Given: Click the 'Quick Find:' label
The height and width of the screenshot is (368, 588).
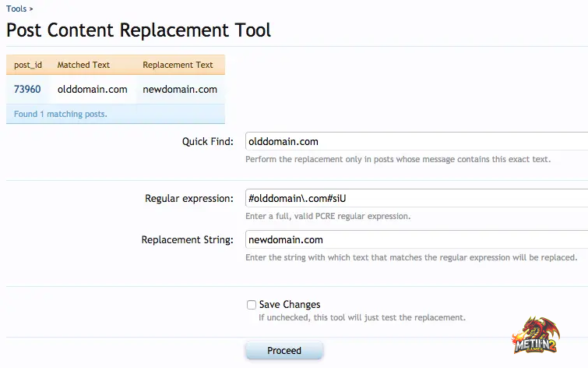Looking at the screenshot, I should click(x=208, y=142).
